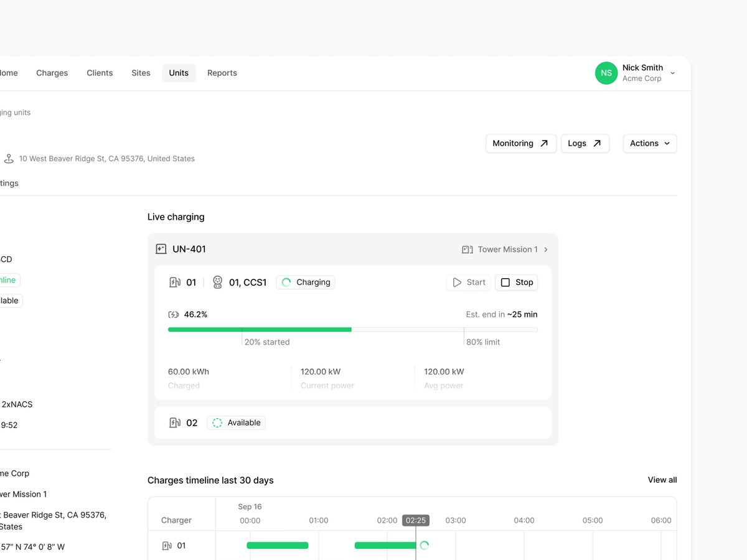The height and width of the screenshot is (560, 747).
Task: Click the Avg power 120.00 kW value
Action: pos(444,371)
